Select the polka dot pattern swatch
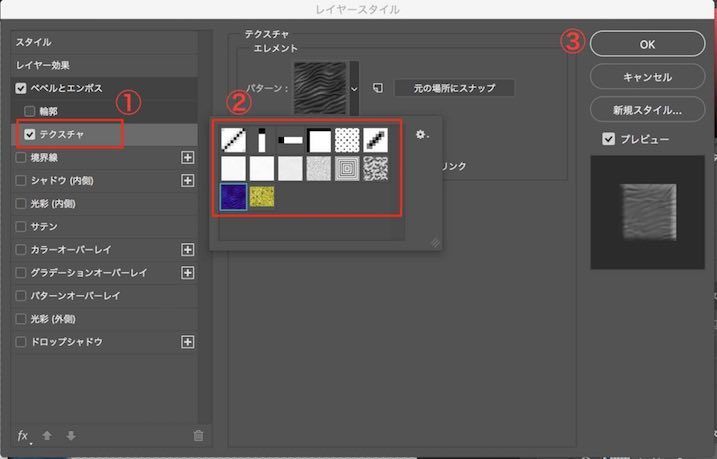This screenshot has height=459, width=717. coord(347,140)
